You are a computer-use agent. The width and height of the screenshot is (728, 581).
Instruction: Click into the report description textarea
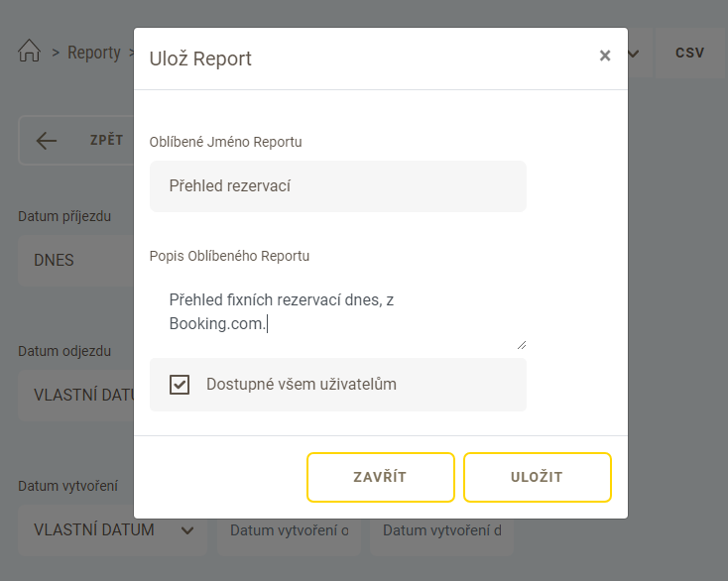click(x=338, y=312)
